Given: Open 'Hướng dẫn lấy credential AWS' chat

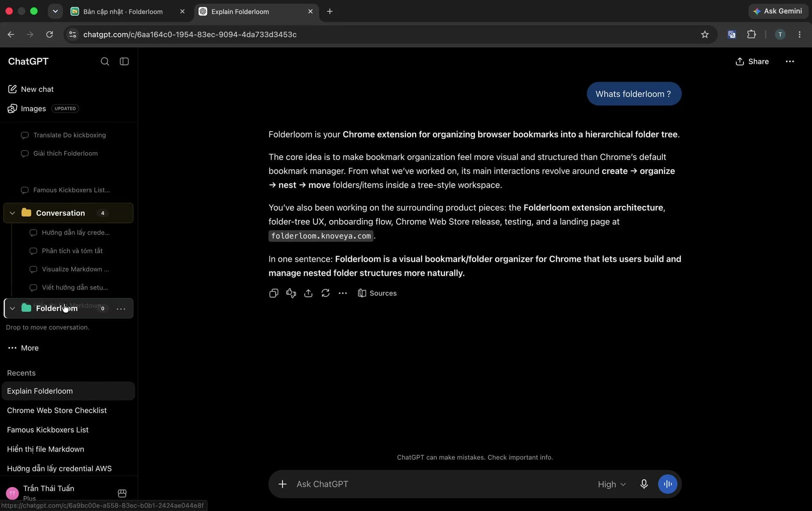Looking at the screenshot, I should pos(68,469).
